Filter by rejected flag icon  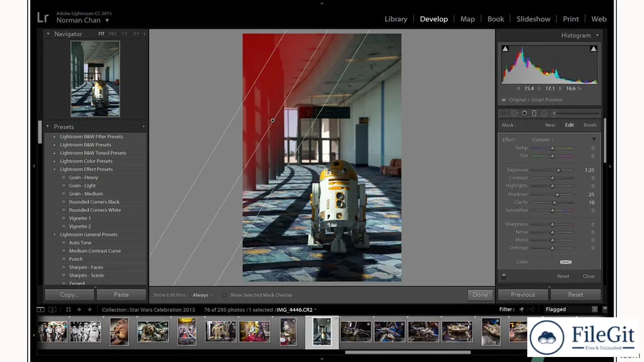tap(532, 309)
